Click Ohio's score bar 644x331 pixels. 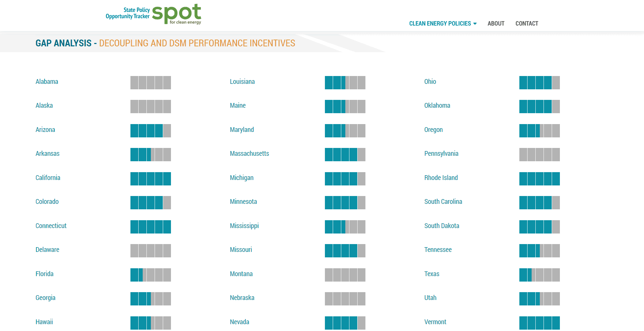pos(539,82)
